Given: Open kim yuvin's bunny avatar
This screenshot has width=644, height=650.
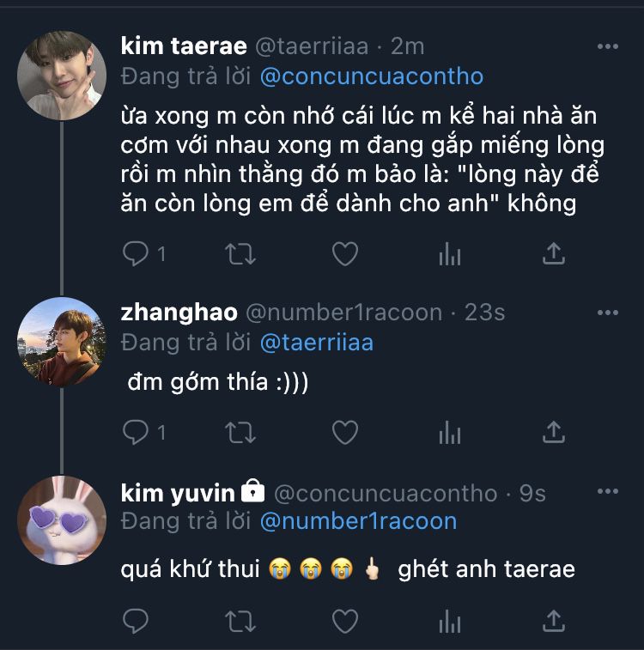Looking at the screenshot, I should [62, 519].
